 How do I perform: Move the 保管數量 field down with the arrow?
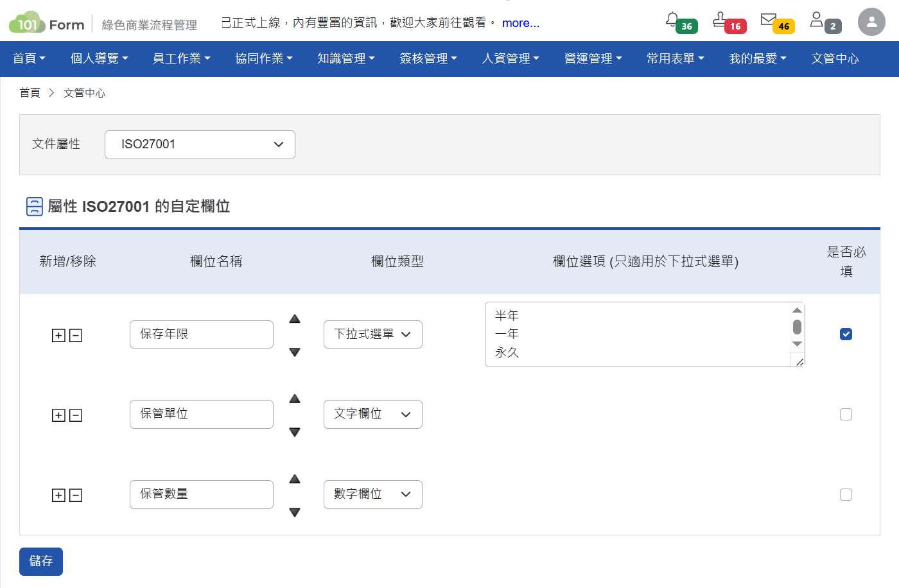coord(295,512)
